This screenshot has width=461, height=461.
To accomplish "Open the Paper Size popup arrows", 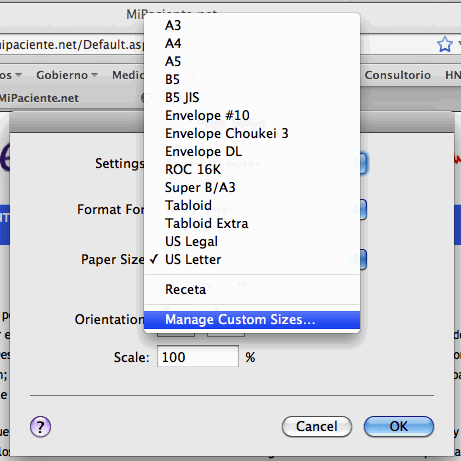I will point(363,259).
